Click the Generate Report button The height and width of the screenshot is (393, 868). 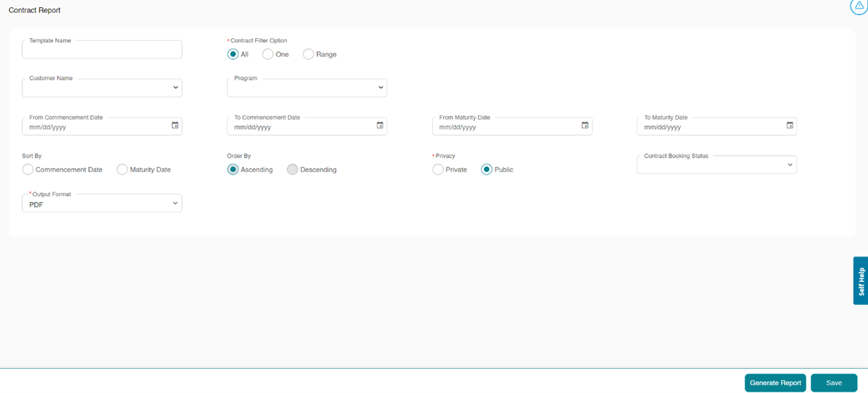pyautogui.click(x=775, y=383)
